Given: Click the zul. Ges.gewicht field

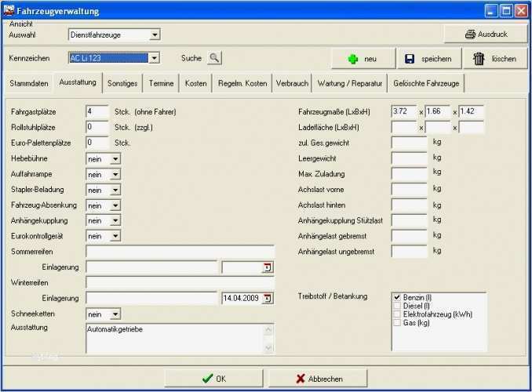Looking at the screenshot, I should point(410,143).
